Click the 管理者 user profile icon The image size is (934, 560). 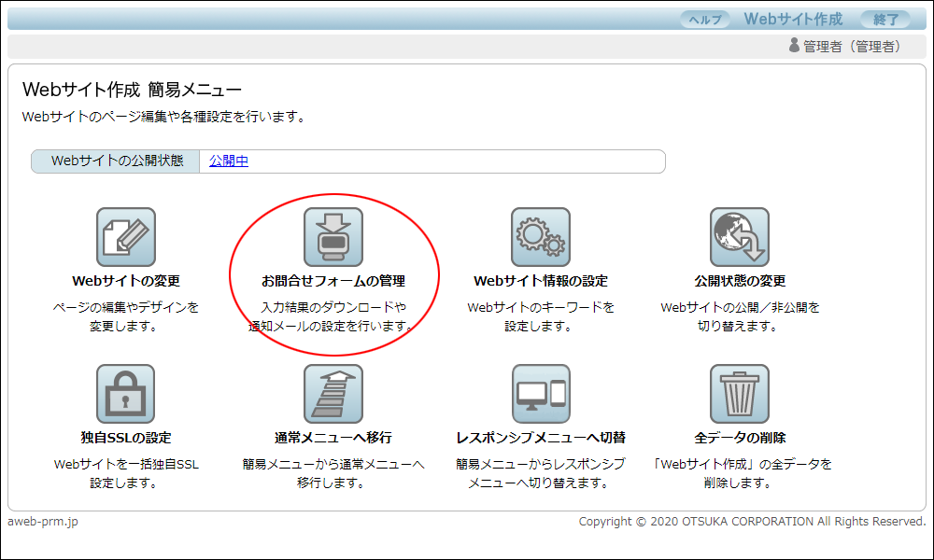point(795,45)
